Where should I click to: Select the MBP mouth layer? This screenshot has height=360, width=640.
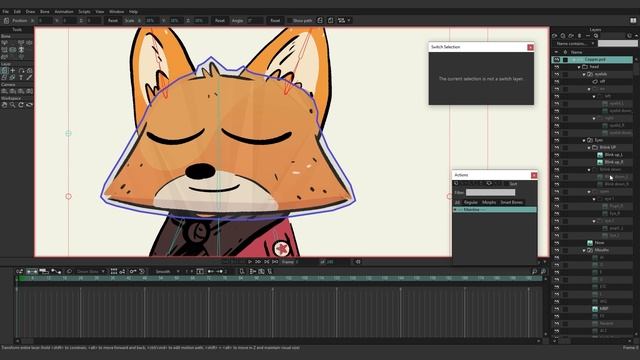pos(604,309)
